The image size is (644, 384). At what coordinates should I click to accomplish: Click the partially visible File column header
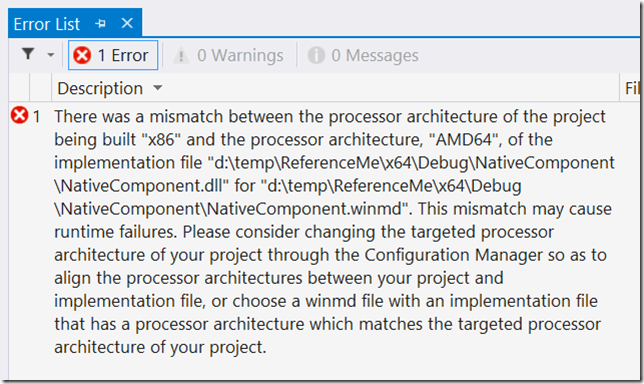[x=632, y=88]
